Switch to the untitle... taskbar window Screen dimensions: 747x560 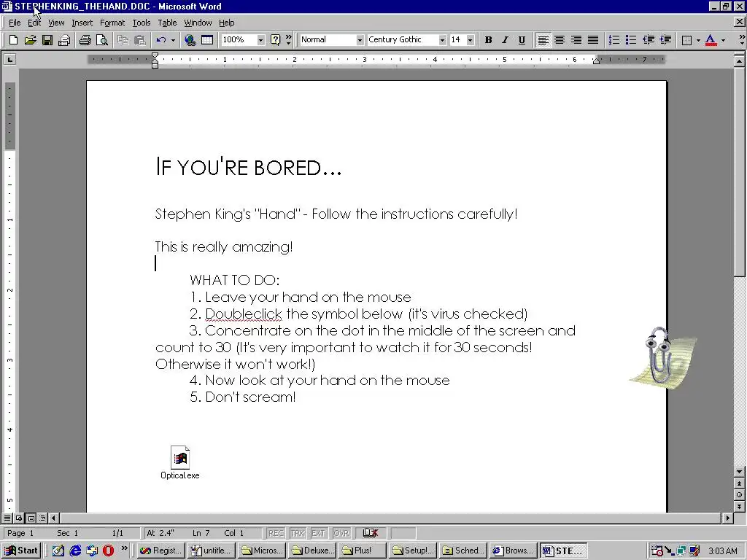click(x=211, y=551)
